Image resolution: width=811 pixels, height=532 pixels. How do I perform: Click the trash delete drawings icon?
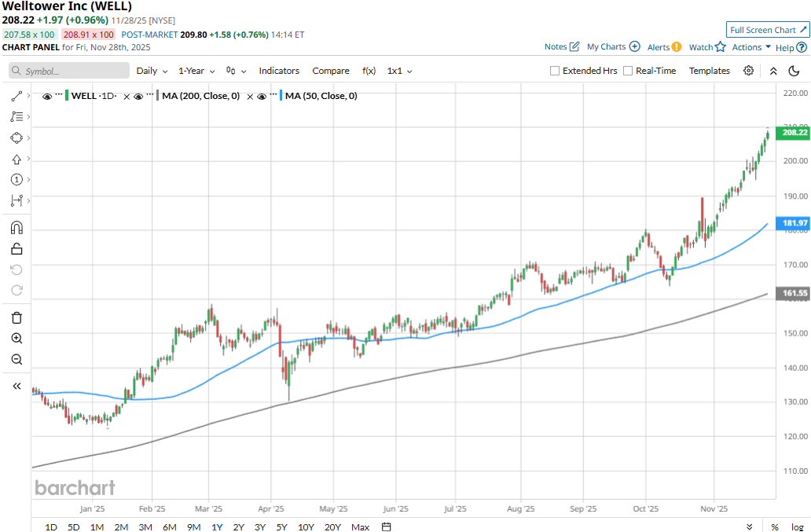(17, 317)
